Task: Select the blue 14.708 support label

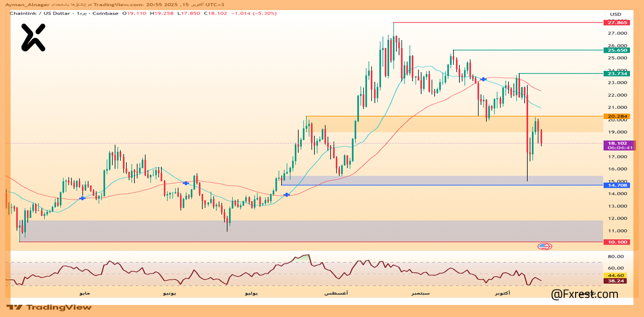Action: tap(617, 185)
